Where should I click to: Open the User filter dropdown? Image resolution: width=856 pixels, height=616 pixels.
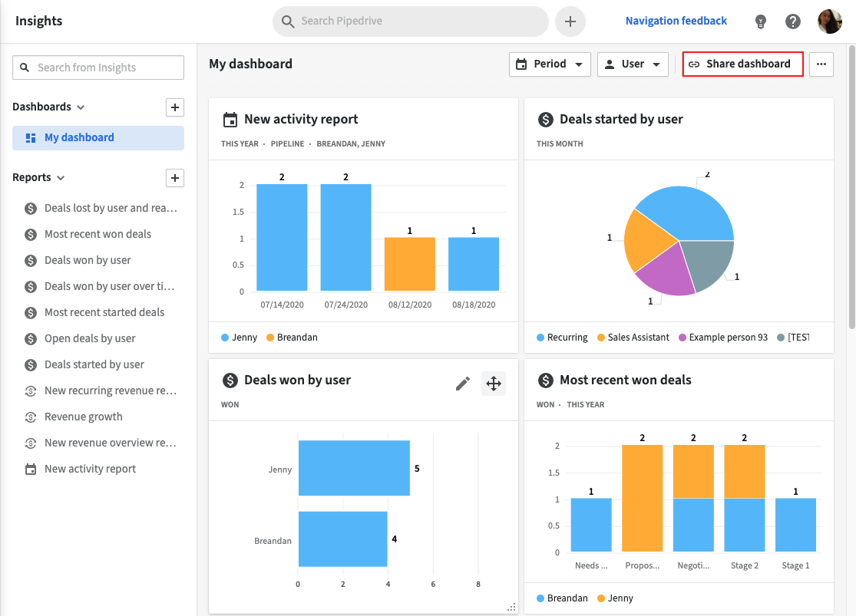click(x=632, y=64)
